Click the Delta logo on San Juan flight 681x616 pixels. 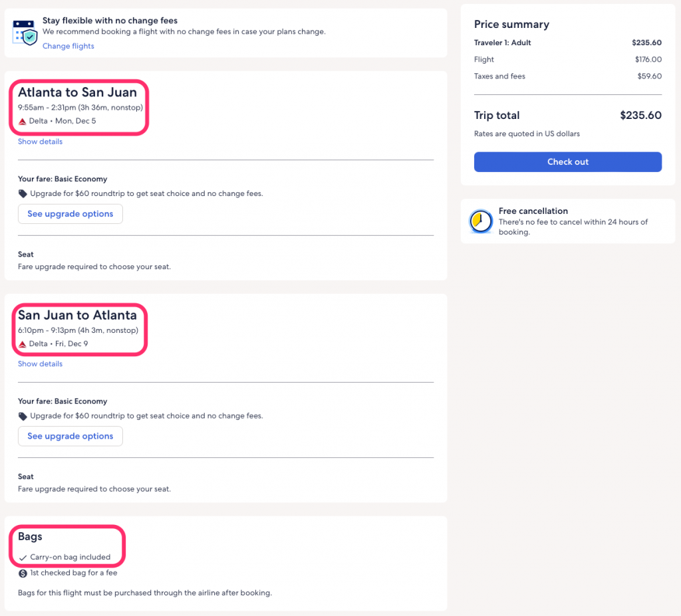pyautogui.click(x=22, y=344)
